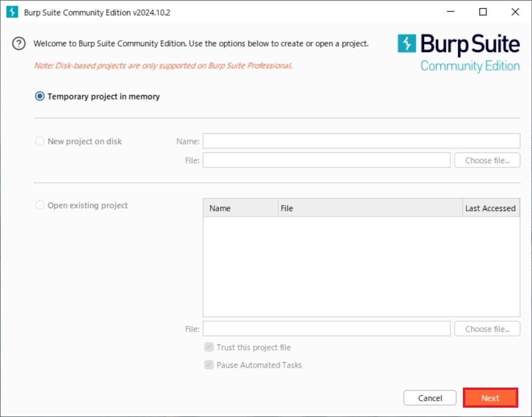Sort projects by File column header

point(370,208)
